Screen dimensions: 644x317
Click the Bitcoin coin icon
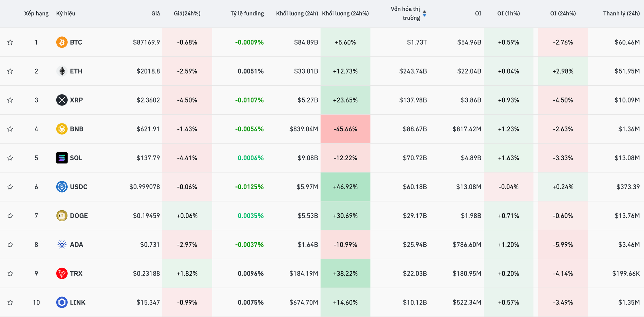(62, 42)
